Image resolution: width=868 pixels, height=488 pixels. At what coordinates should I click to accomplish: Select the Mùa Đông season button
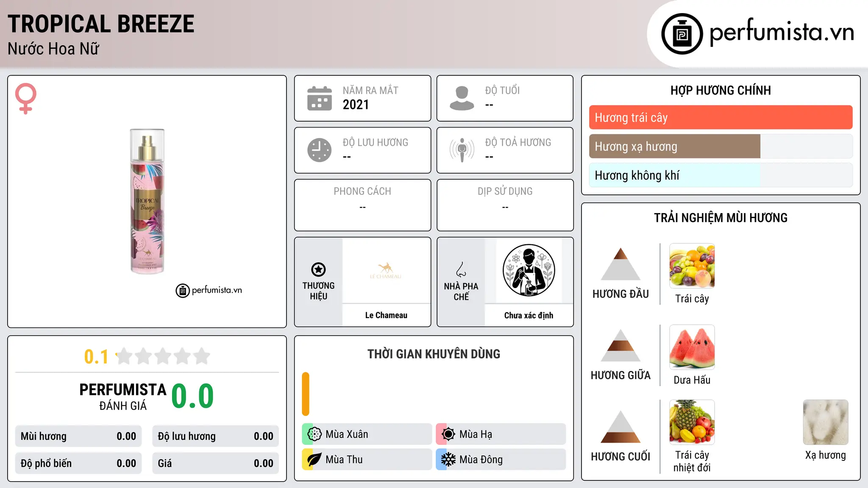pyautogui.click(x=501, y=460)
